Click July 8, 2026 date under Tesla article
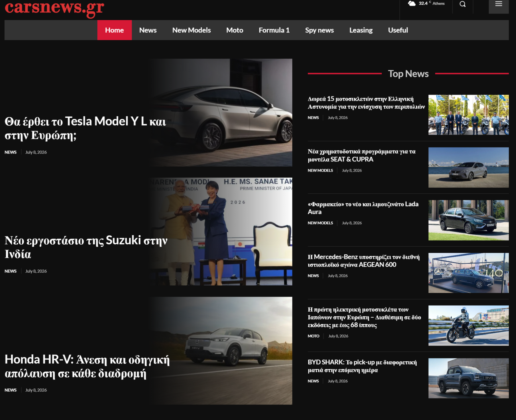This screenshot has height=420, width=516. (36, 152)
